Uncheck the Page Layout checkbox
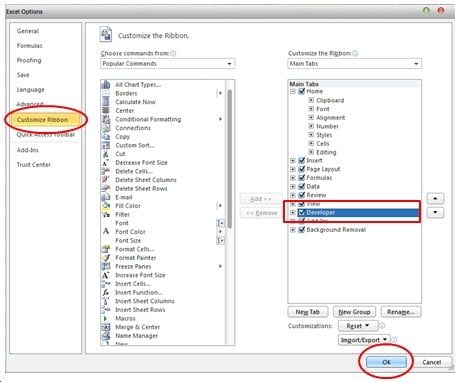Screen dimensions: 457x382 tap(302, 169)
